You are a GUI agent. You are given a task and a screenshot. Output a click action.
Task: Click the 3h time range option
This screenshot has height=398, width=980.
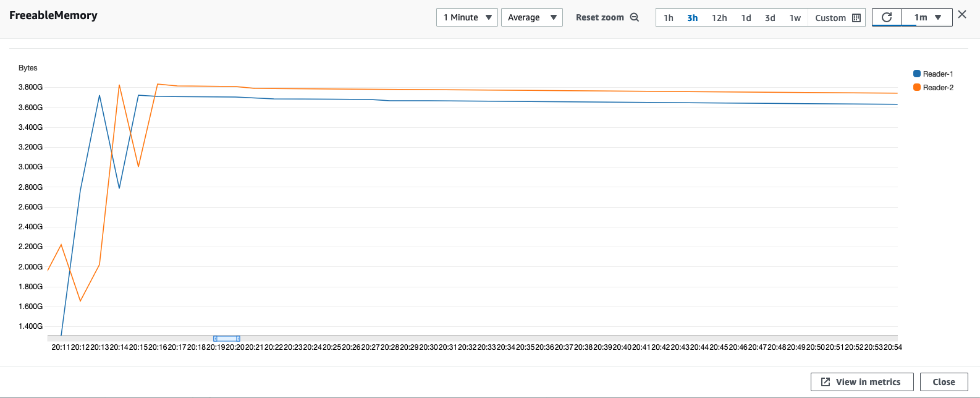[692, 18]
